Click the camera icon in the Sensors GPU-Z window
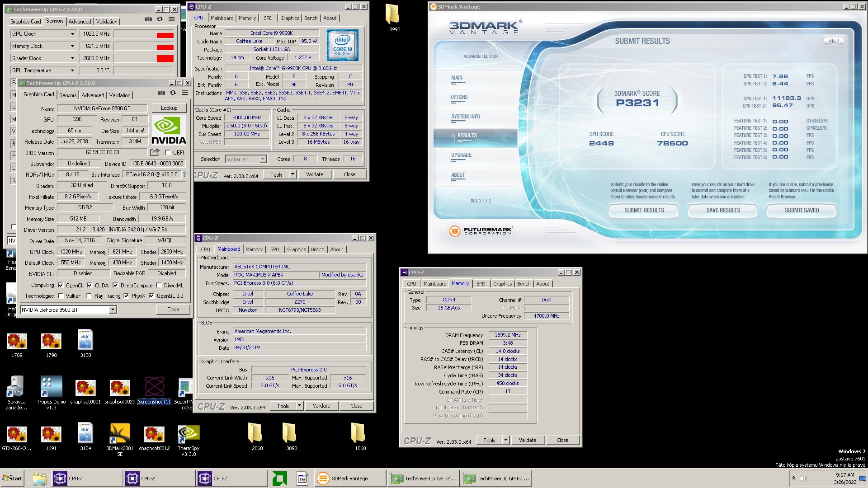The image size is (868, 488). tap(148, 19)
